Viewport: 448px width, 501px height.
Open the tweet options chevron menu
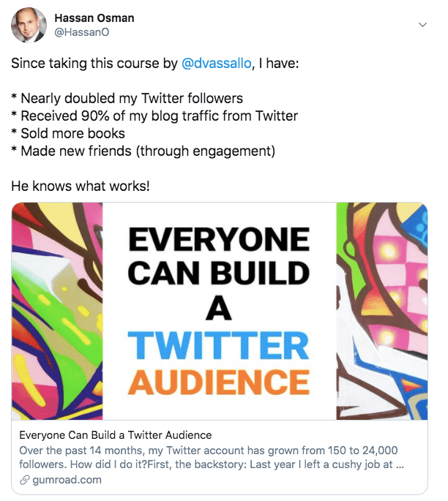422,24
